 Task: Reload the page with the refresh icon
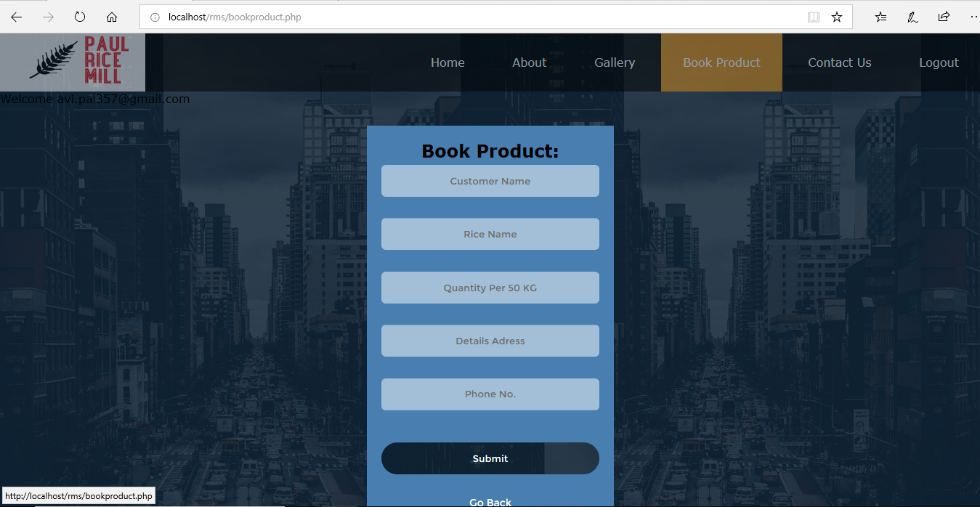pyautogui.click(x=80, y=17)
